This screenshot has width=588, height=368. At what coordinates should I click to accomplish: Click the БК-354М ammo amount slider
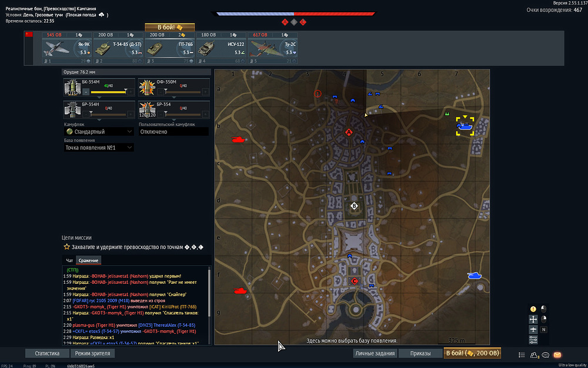pyautogui.click(x=108, y=92)
